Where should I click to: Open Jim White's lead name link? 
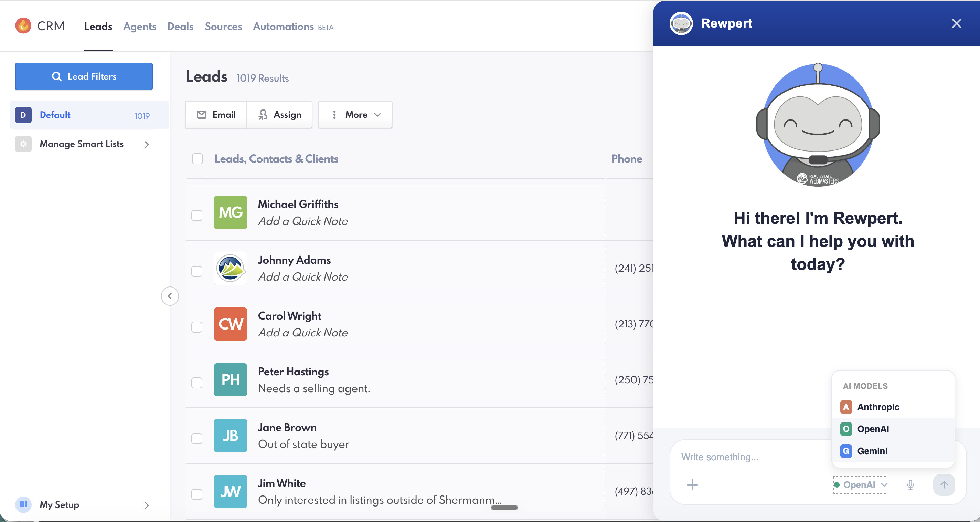click(282, 483)
